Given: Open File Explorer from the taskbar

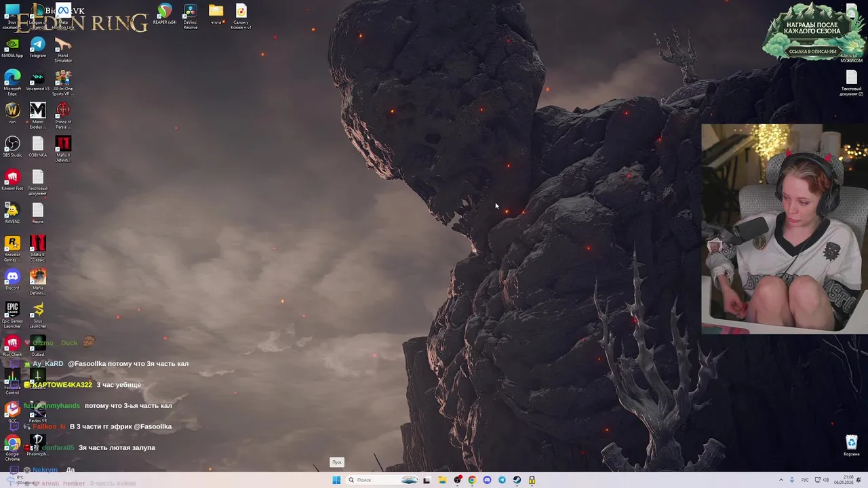Looking at the screenshot, I should 442,480.
